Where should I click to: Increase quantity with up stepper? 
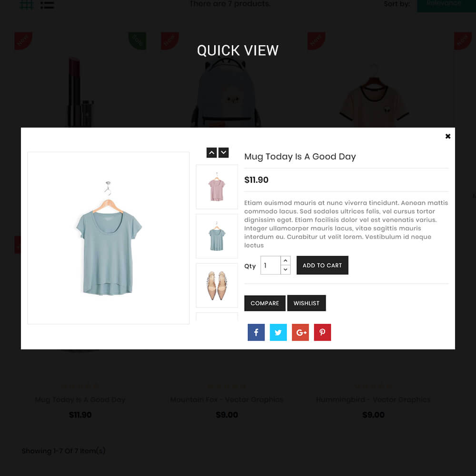[285, 261]
